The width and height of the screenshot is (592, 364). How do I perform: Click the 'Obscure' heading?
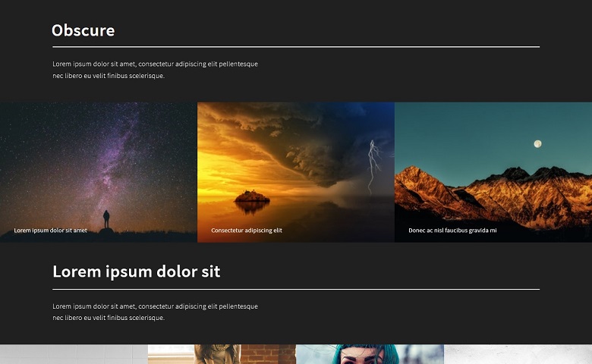pos(83,30)
